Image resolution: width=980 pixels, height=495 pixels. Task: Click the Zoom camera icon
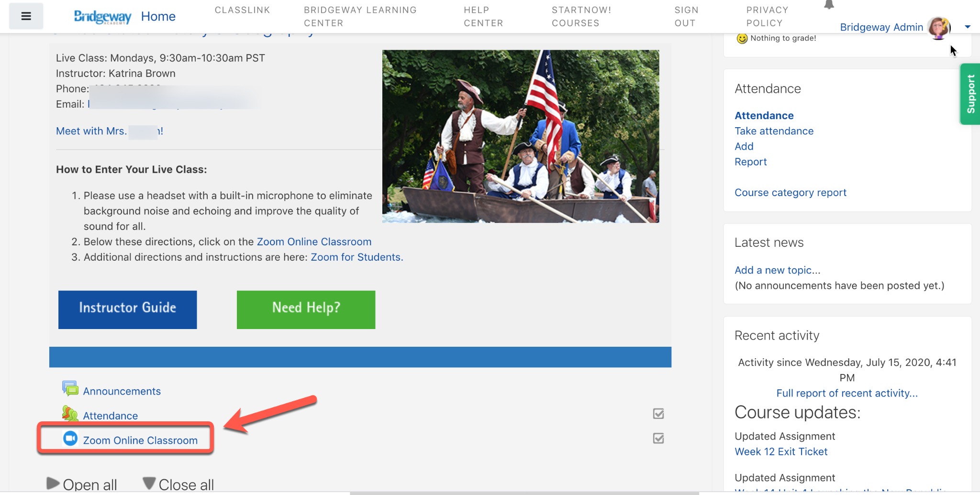(70, 439)
